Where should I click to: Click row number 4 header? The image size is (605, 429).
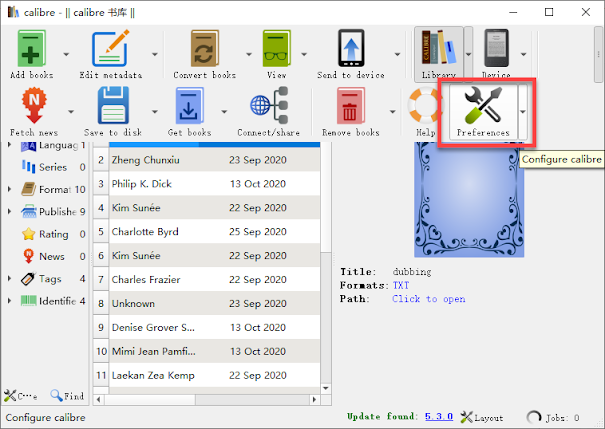pyautogui.click(x=101, y=208)
